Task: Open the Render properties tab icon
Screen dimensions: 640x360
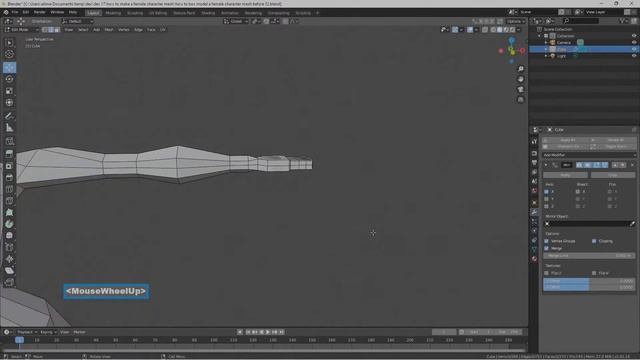Action: point(534,153)
